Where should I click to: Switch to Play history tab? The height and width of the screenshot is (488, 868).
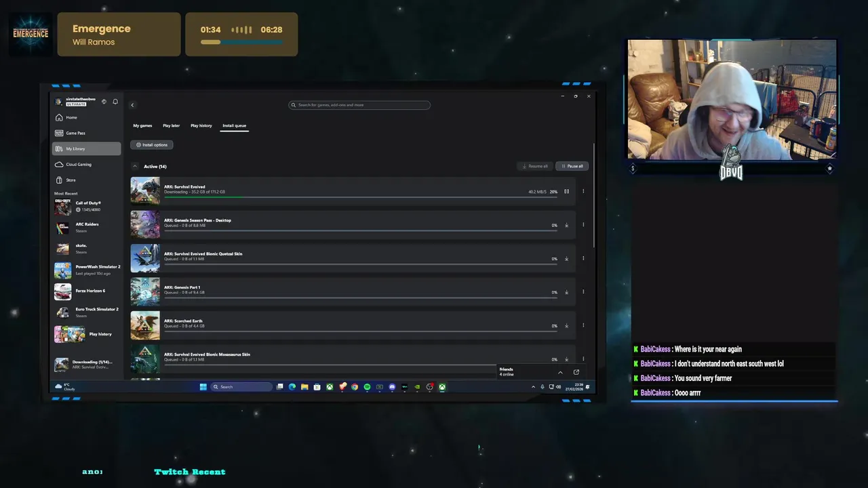(201, 125)
